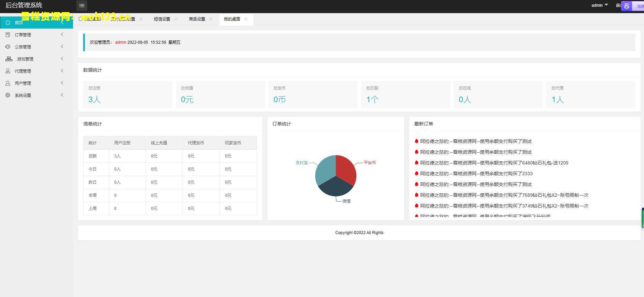Expand the 订单管理 chevron
Viewport: 644px width, 297px height.
62,35
